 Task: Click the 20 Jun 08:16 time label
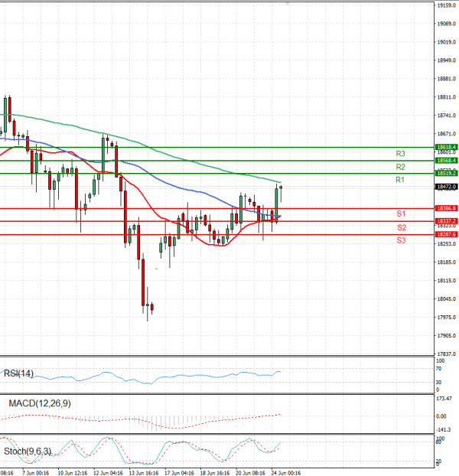pyautogui.click(x=250, y=473)
